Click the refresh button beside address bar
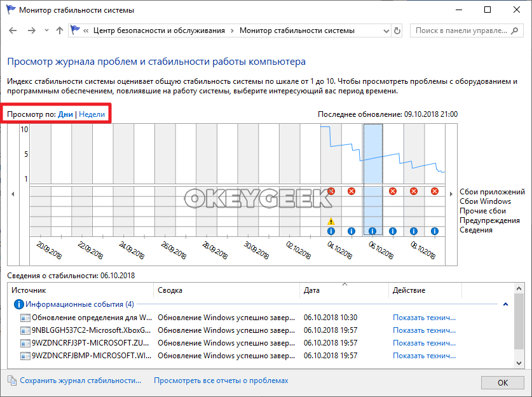 click(x=397, y=30)
